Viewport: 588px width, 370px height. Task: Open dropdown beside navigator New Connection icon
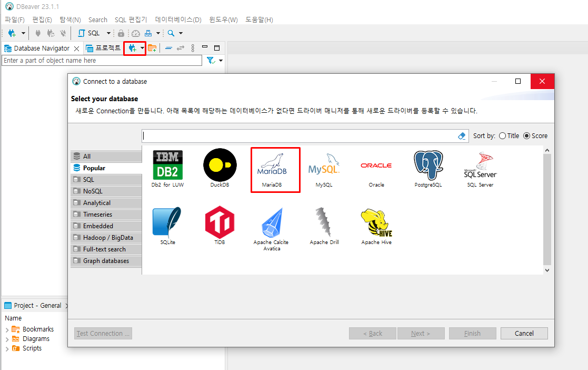click(x=142, y=48)
